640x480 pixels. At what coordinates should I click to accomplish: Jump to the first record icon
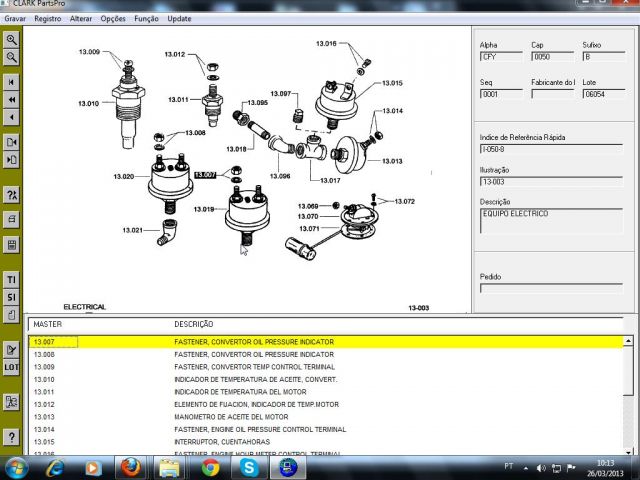coord(11,82)
